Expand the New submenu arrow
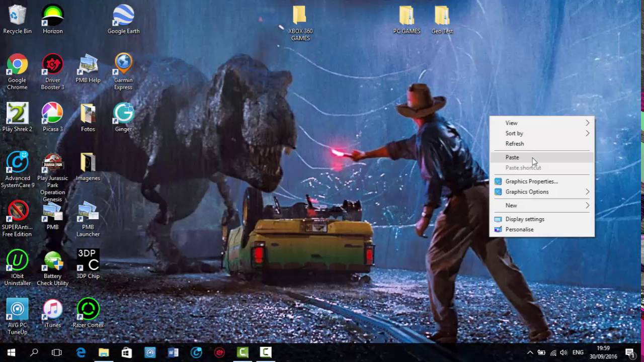644x362 pixels. coord(587,205)
